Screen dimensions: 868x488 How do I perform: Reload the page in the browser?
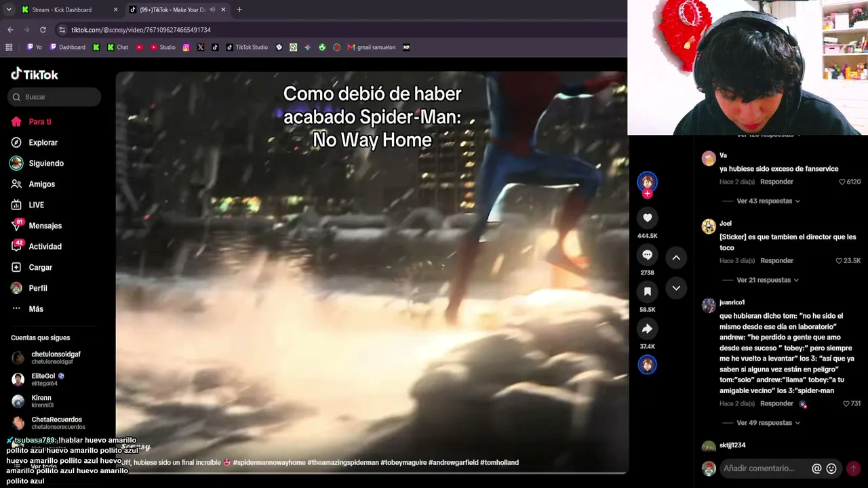point(43,30)
